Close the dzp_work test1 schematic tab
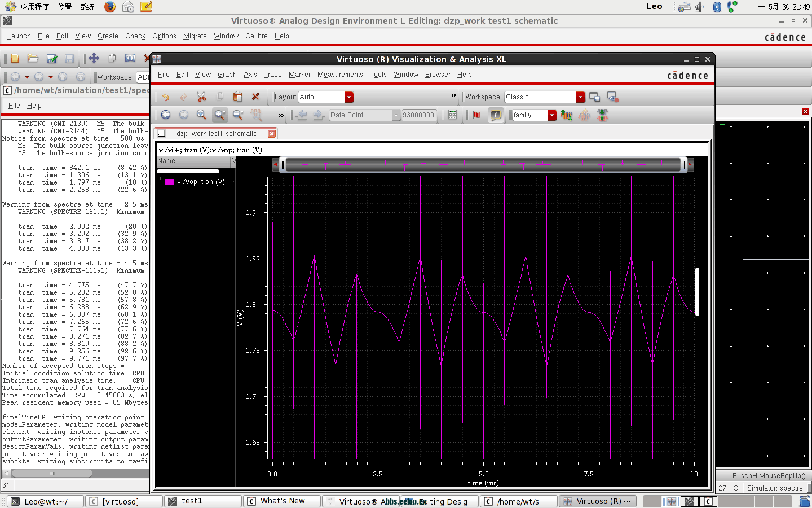The image size is (812, 508). coord(272,134)
